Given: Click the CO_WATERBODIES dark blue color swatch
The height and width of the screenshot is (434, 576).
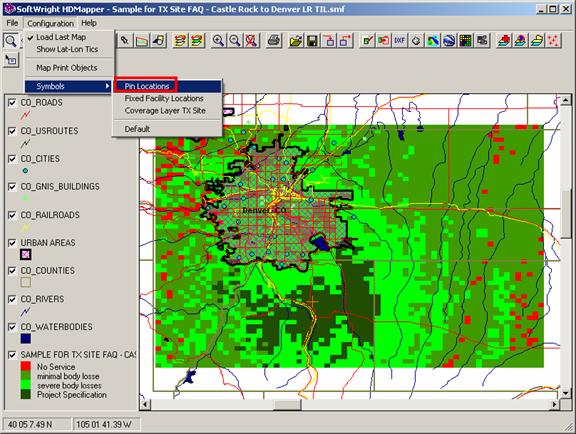Looking at the screenshot, I should coord(26,338).
